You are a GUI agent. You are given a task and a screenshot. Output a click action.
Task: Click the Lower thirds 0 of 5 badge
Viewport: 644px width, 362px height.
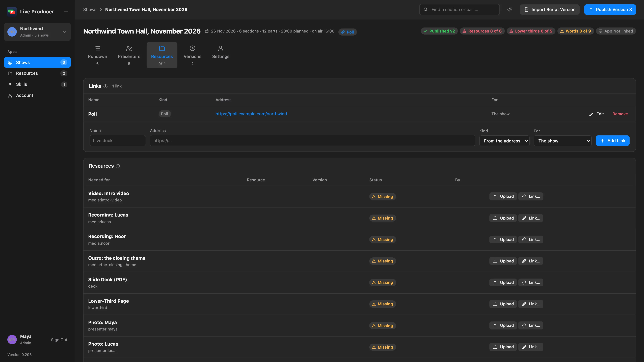pyautogui.click(x=531, y=31)
